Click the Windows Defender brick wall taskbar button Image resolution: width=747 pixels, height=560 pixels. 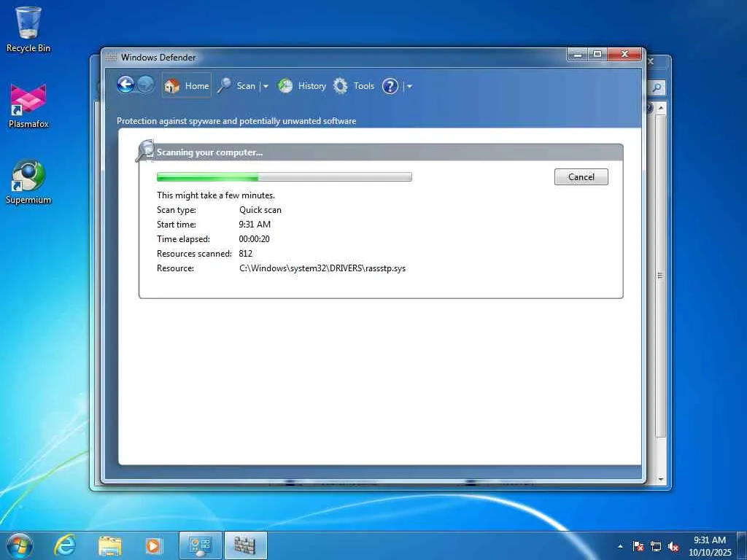pyautogui.click(x=245, y=545)
